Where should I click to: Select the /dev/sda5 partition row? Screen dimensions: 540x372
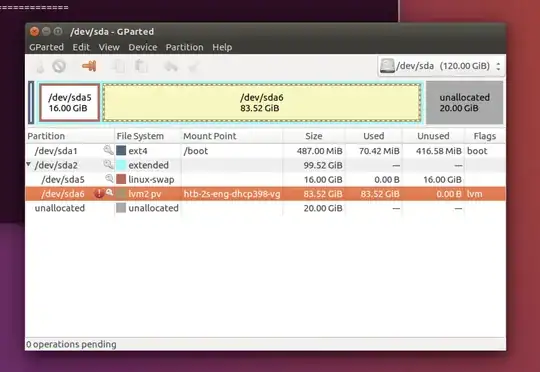pos(266,179)
